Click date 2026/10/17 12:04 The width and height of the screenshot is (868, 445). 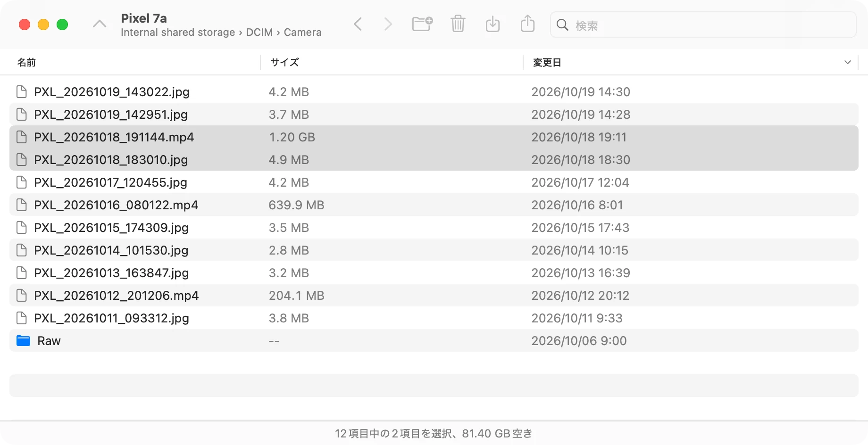[580, 182]
